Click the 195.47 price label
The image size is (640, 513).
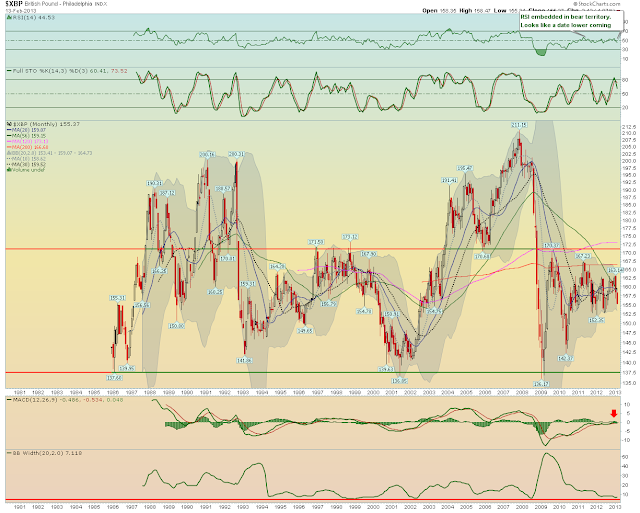coord(465,168)
